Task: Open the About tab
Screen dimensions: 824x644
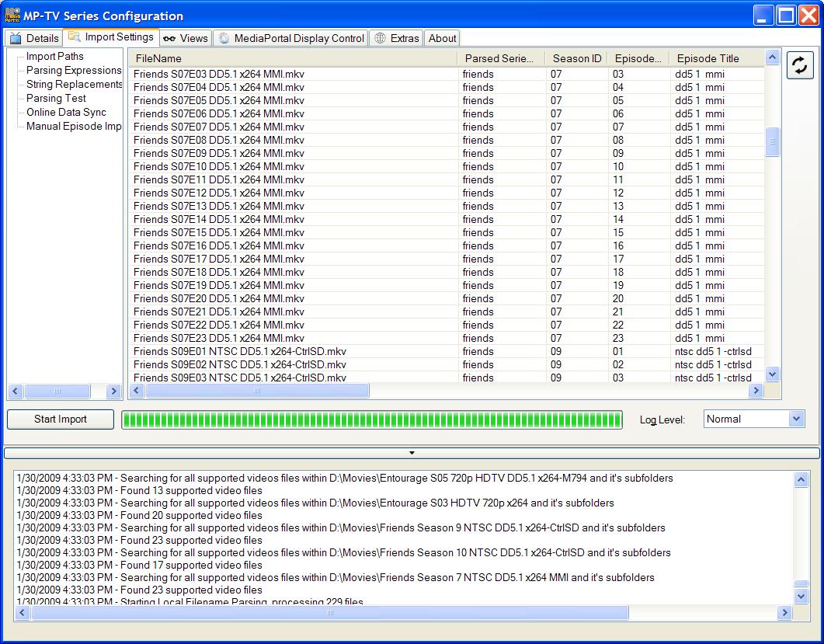Action: pyautogui.click(x=442, y=38)
